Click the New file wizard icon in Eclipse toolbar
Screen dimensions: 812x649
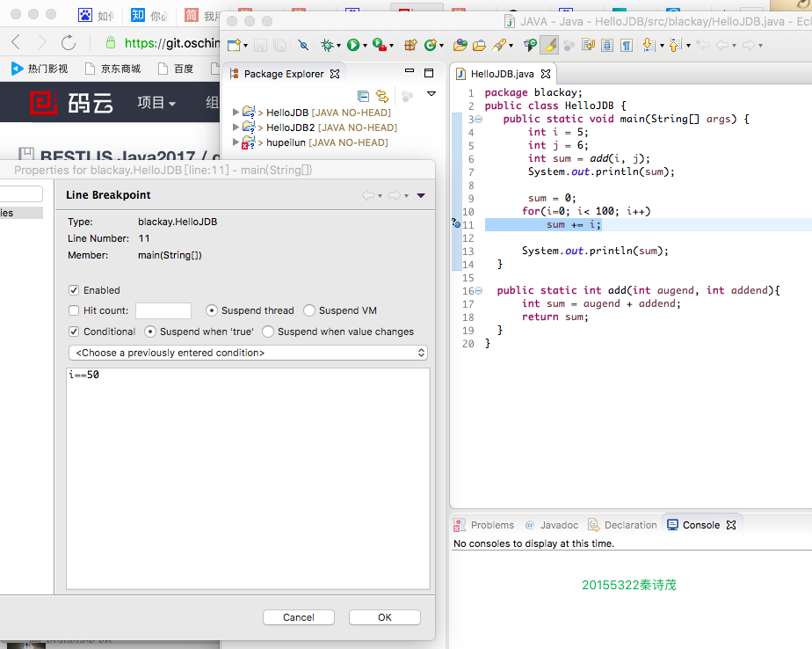(x=234, y=45)
